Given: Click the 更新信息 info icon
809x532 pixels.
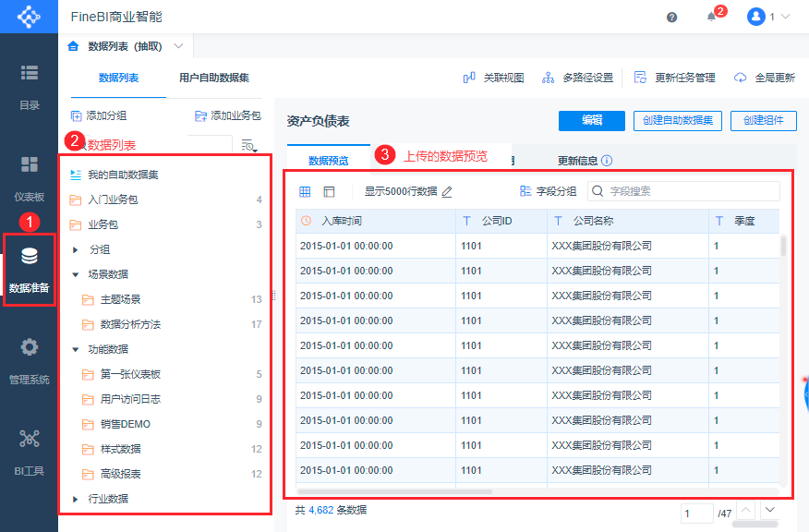Looking at the screenshot, I should 607,161.
